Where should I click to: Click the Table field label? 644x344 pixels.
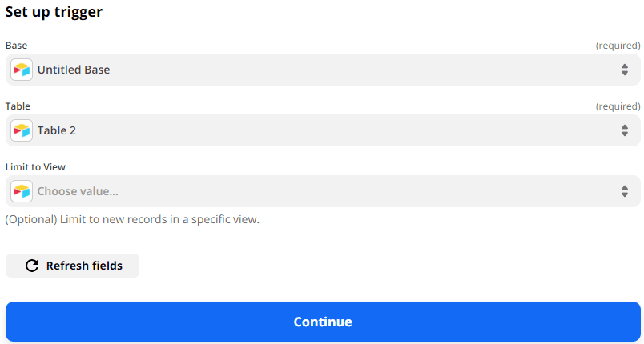click(x=18, y=106)
